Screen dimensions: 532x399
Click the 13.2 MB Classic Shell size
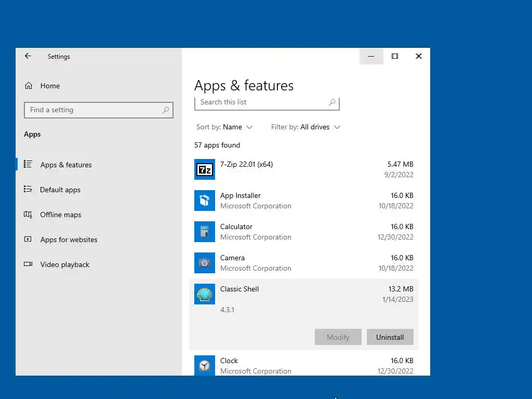point(401,289)
